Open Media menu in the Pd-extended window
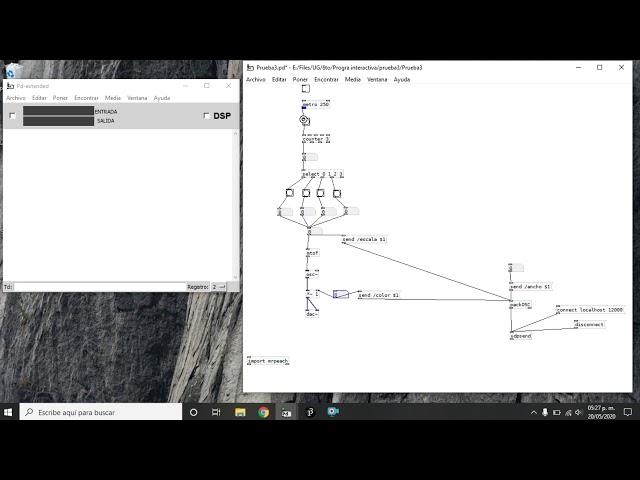 point(113,98)
